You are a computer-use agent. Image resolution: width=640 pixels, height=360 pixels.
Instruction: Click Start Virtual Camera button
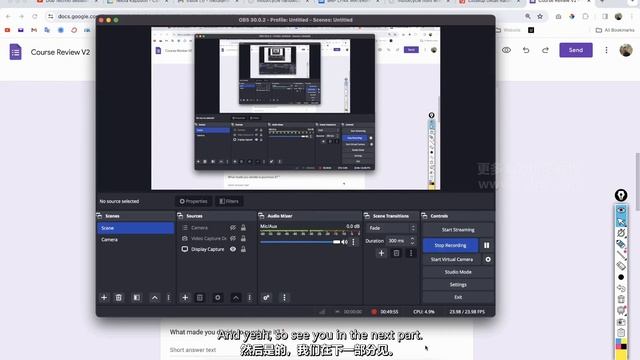click(452, 259)
